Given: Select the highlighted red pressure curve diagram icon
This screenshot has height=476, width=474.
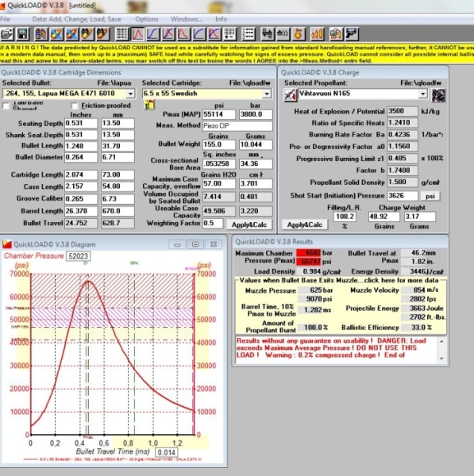Looking at the screenshot, I should (137, 33).
